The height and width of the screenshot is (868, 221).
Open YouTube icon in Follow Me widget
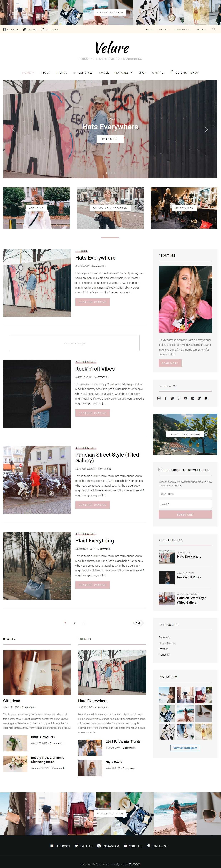tap(186, 398)
